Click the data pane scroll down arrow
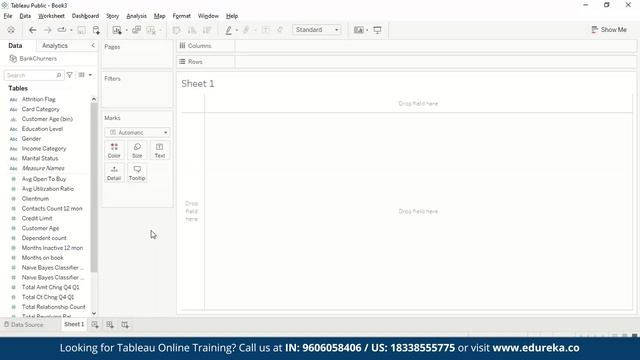Screen dimensions: 640x360 [94, 313]
